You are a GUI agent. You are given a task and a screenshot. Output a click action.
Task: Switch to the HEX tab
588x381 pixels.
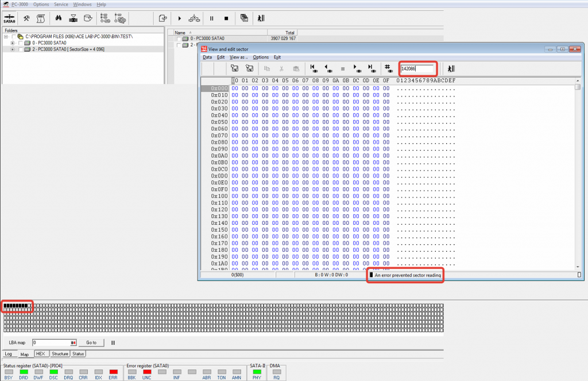[40, 354]
